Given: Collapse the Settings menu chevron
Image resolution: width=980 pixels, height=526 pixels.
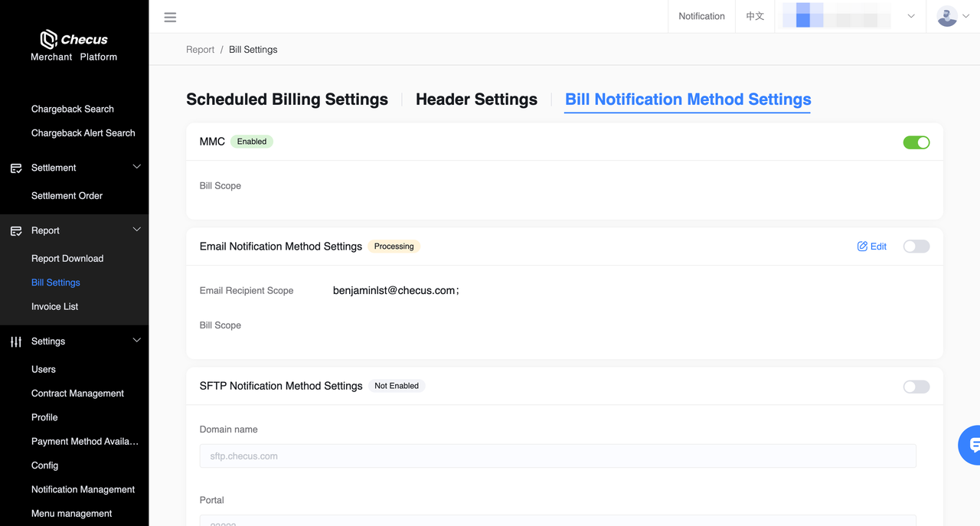Looking at the screenshot, I should pyautogui.click(x=137, y=341).
